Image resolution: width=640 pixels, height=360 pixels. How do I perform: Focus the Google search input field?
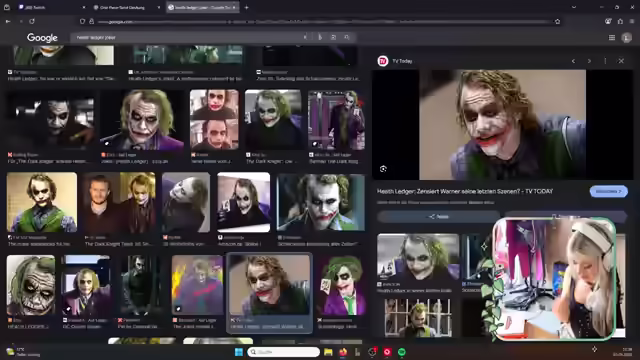(x=188, y=37)
